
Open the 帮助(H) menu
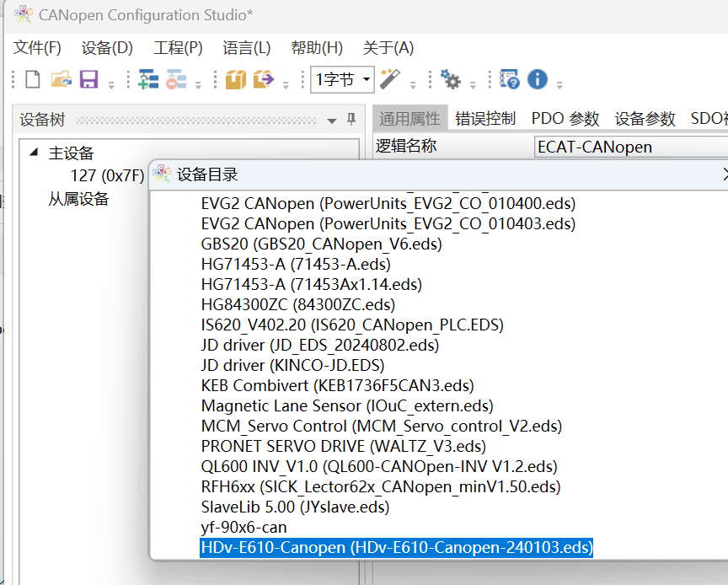click(317, 48)
